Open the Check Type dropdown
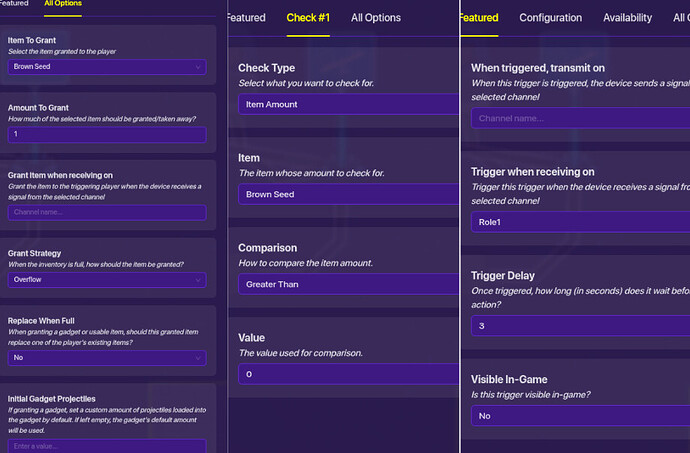Viewport: 690px width, 453px height. (347, 104)
